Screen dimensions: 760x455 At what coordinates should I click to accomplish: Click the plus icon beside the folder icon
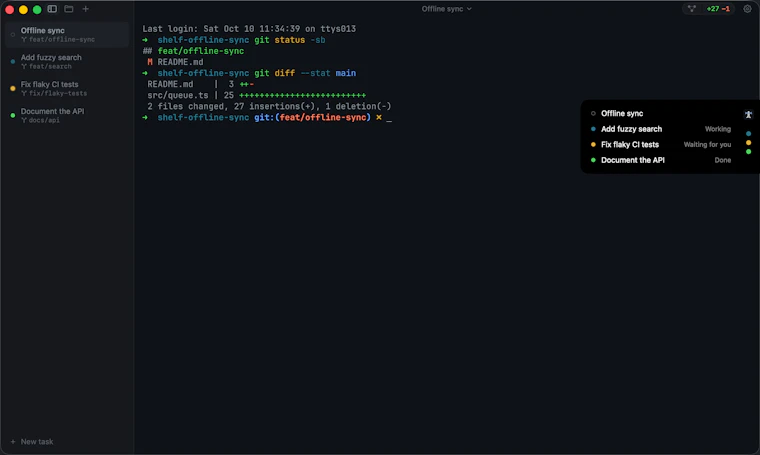pyautogui.click(x=85, y=9)
